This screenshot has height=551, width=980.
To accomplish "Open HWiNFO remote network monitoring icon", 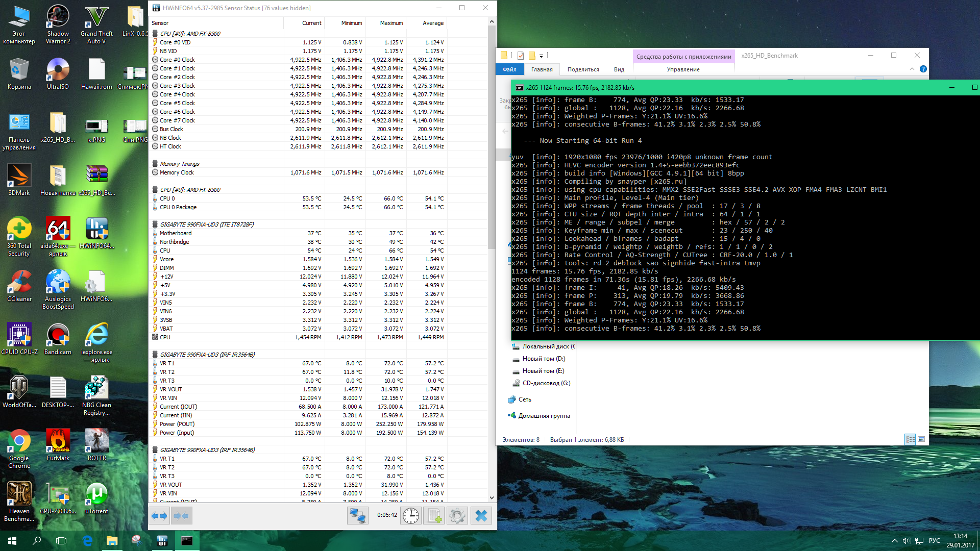I will (357, 516).
